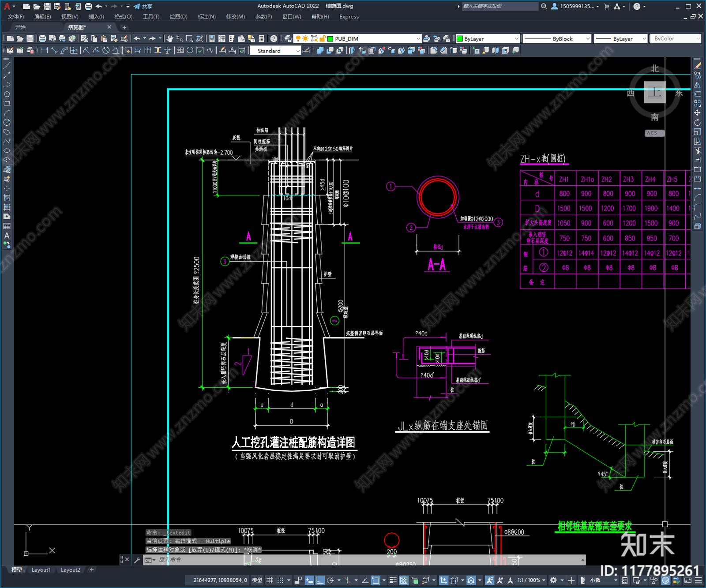Open the ByBlock linetype dropdown
The height and width of the screenshot is (588, 706).
coord(556,39)
